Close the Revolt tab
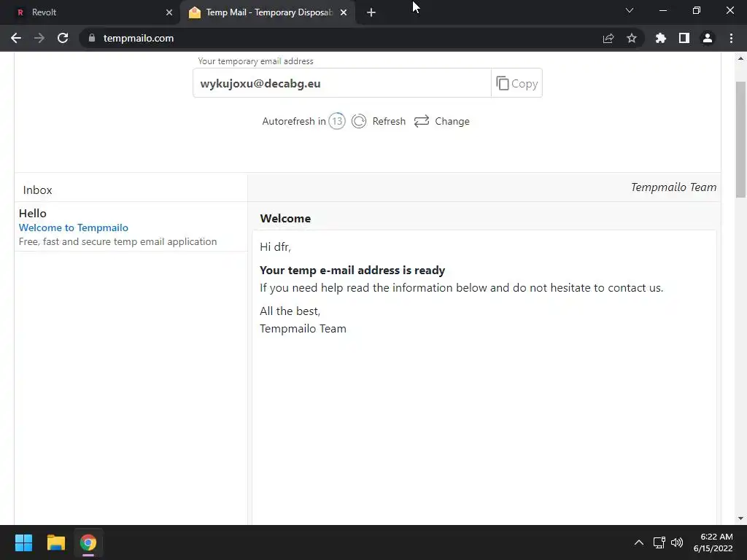The width and height of the screenshot is (747, 560). point(169,12)
